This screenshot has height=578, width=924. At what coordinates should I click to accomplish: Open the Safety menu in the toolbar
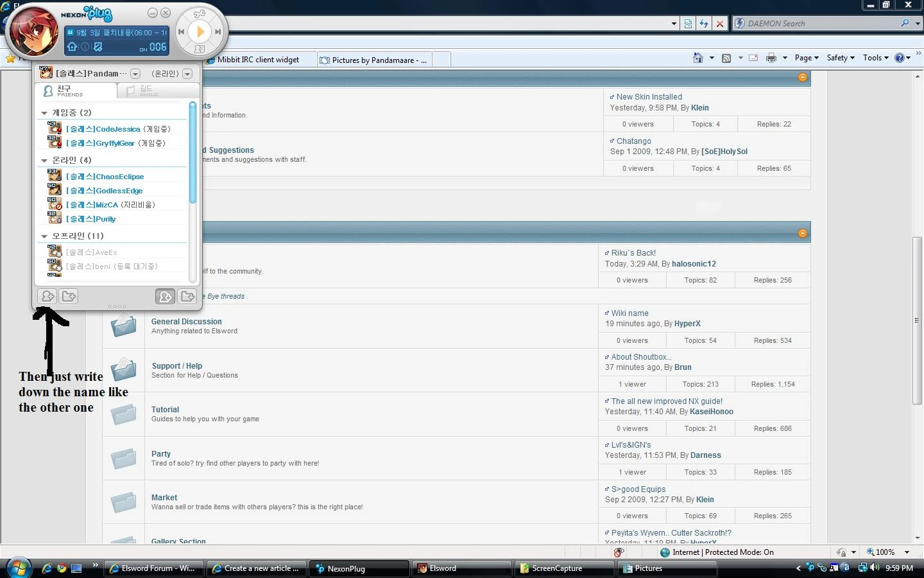click(841, 58)
